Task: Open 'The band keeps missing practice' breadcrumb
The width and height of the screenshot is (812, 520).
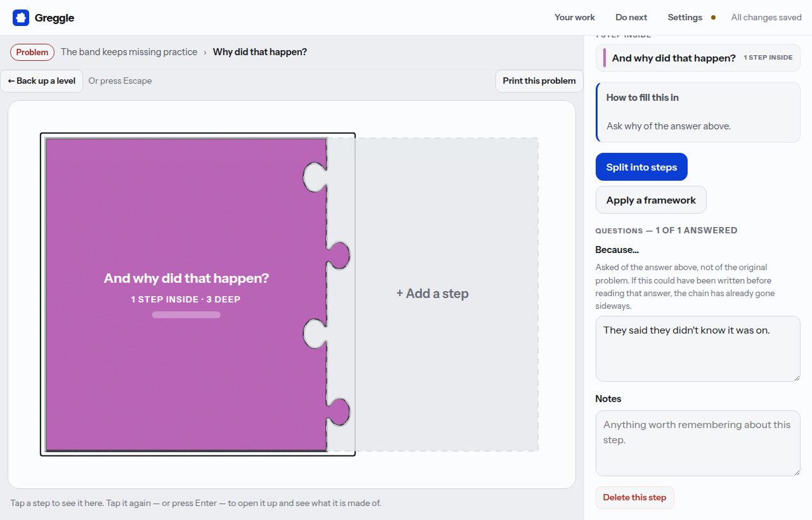Action: [129, 52]
